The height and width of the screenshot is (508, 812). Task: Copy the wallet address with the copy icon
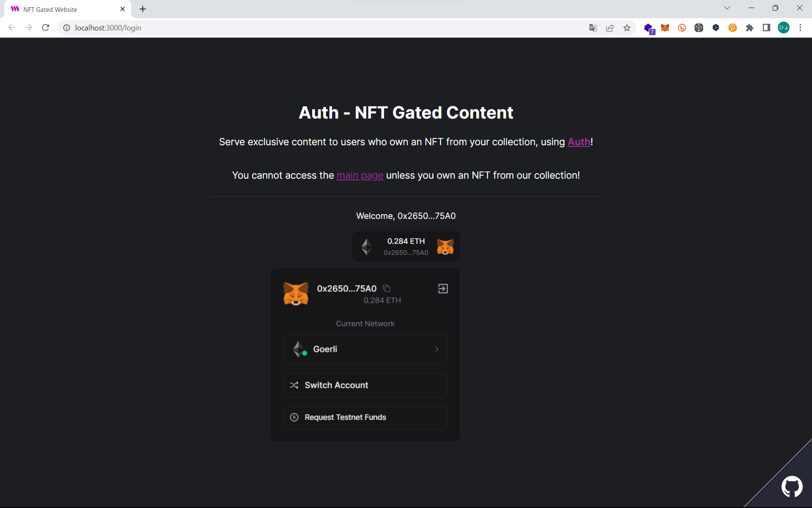coord(387,288)
